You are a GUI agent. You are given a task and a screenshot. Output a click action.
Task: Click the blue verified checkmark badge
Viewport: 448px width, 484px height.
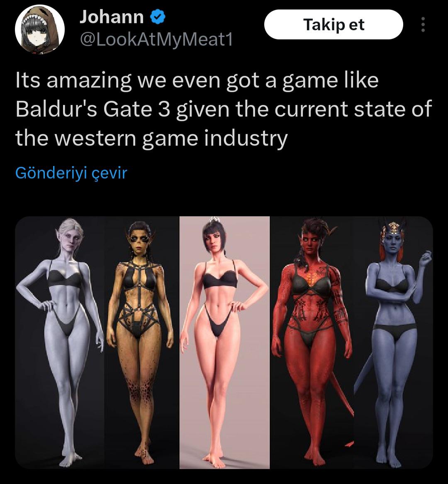click(158, 17)
